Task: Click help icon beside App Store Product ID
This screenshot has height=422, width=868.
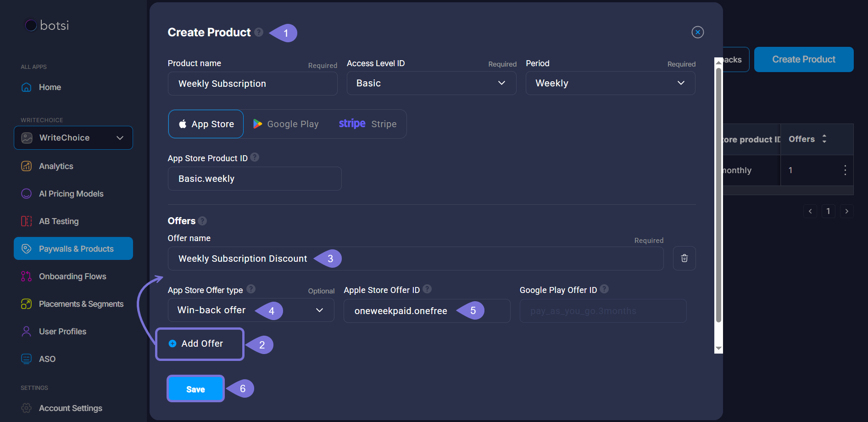Action: 255,158
